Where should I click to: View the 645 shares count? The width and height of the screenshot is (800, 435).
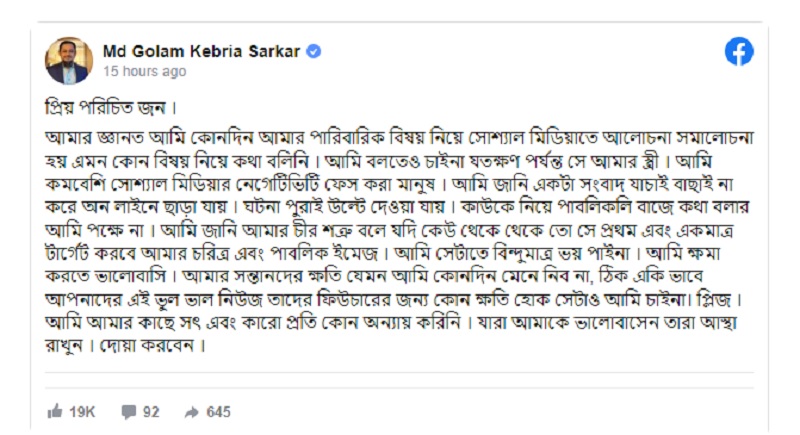click(x=218, y=412)
